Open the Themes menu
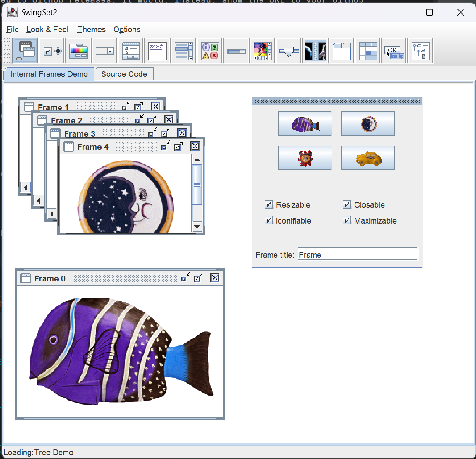Image resolution: width=476 pixels, height=459 pixels. click(91, 30)
